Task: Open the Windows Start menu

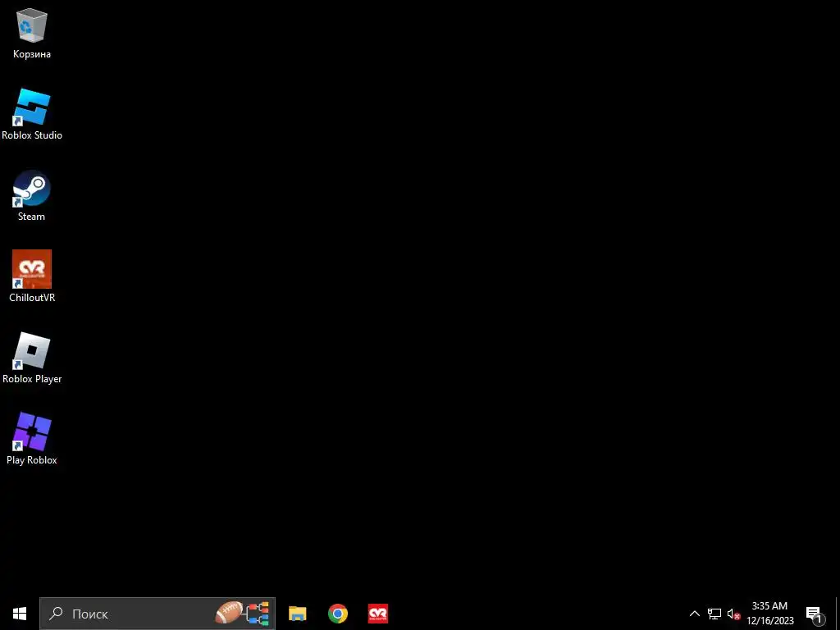Action: 20,614
